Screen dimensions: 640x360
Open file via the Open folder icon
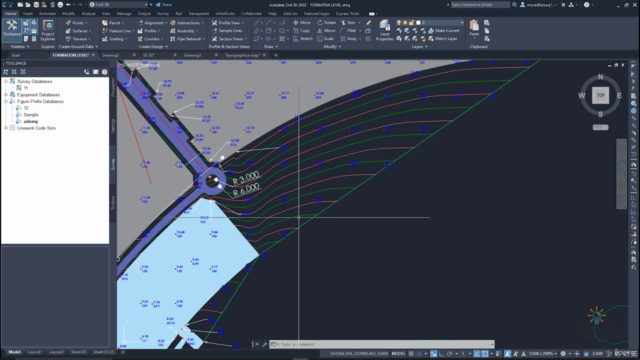(x=28, y=4)
